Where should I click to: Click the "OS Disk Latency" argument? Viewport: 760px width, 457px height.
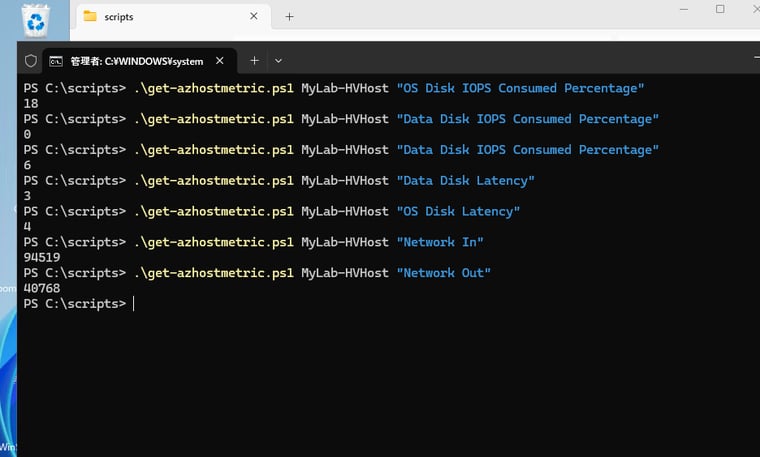point(459,211)
